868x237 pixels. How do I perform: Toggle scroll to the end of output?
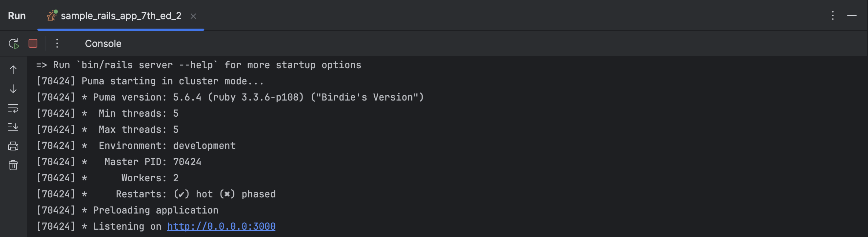[x=13, y=127]
